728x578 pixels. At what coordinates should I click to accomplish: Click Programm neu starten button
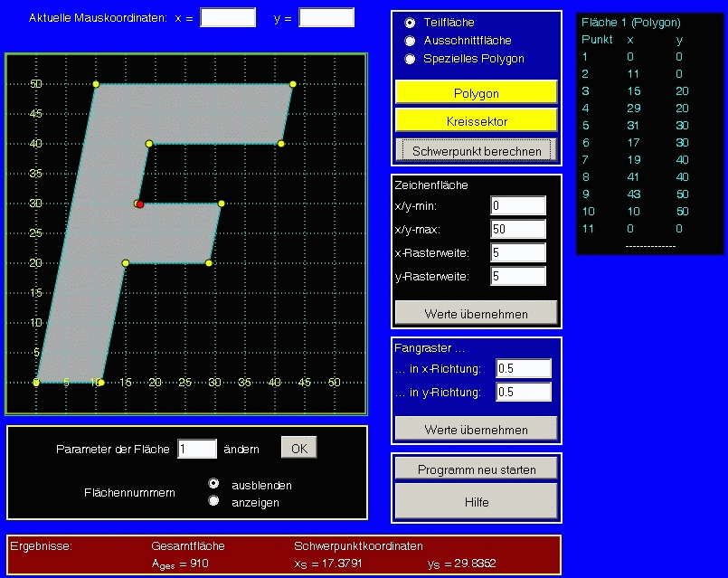[477, 469]
